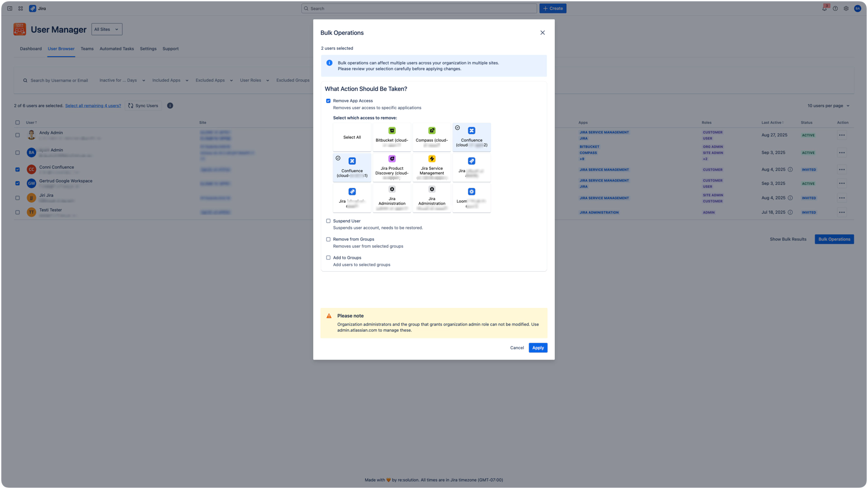Image resolution: width=868 pixels, height=489 pixels.
Task: Select the Compass app tile
Action: click(x=432, y=137)
